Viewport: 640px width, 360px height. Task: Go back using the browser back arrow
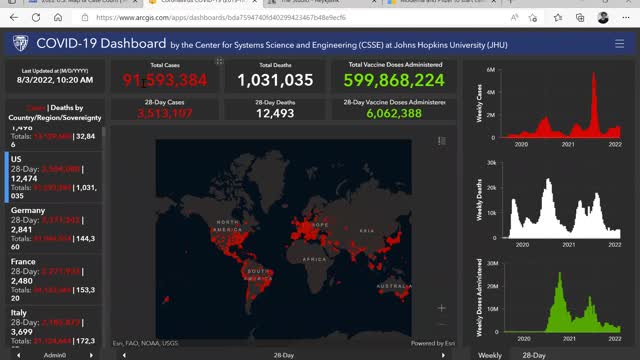pyautogui.click(x=14, y=18)
